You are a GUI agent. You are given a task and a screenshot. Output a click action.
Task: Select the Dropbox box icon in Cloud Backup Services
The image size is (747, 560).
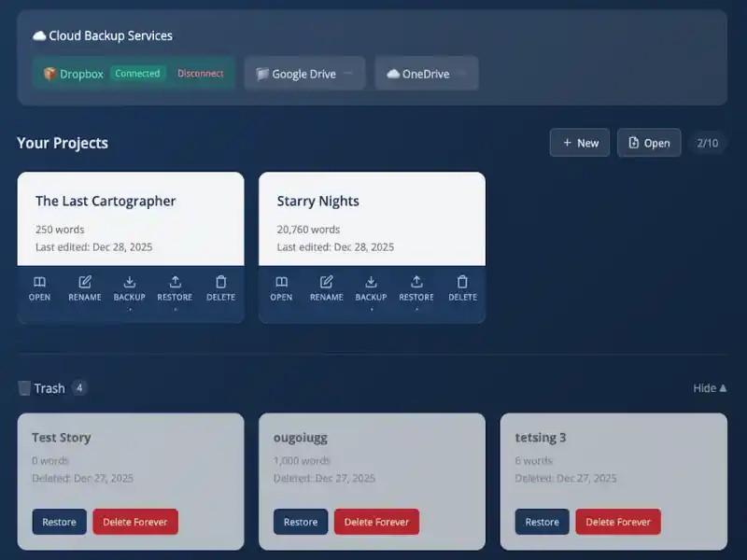pos(49,73)
